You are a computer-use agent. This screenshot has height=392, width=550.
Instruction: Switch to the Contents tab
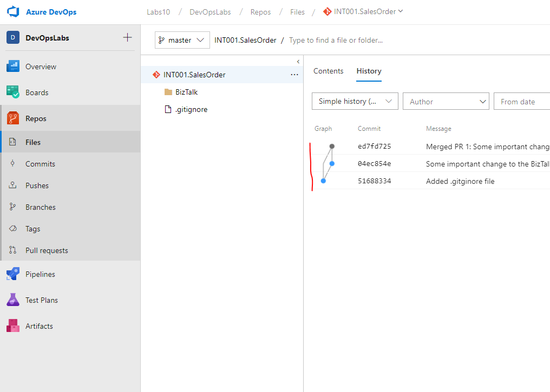328,71
